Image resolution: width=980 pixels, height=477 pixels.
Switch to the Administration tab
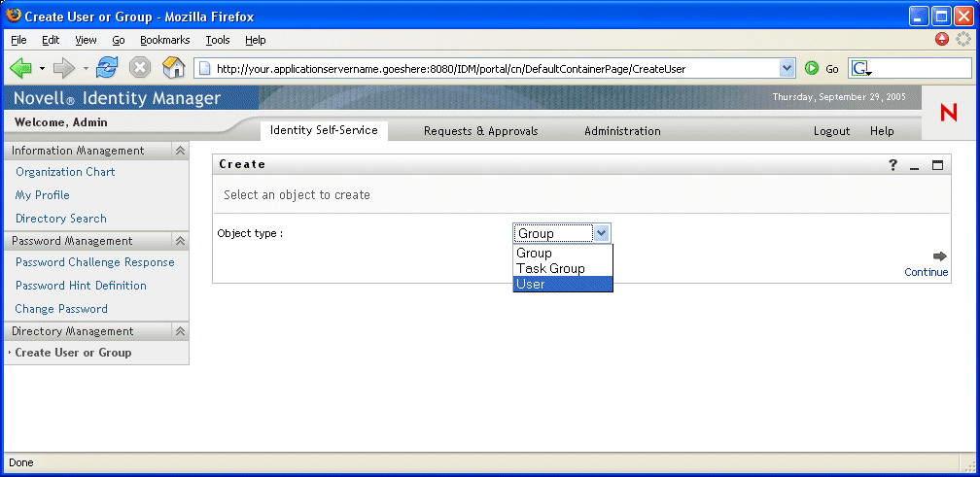pyautogui.click(x=622, y=131)
